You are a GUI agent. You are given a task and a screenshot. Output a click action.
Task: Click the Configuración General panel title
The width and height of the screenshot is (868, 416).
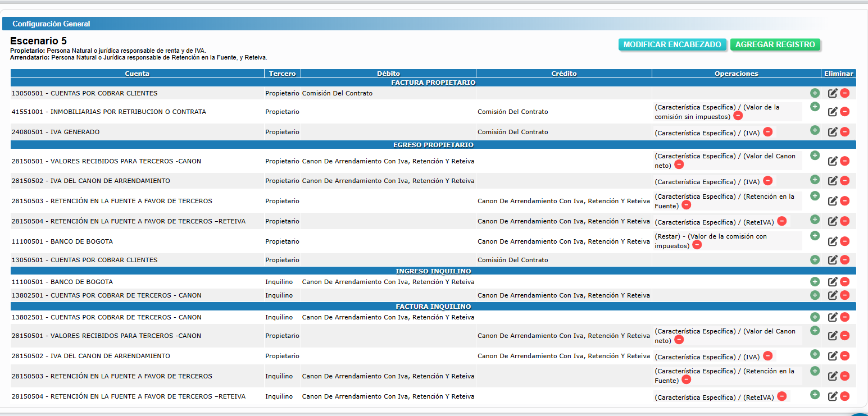point(51,24)
